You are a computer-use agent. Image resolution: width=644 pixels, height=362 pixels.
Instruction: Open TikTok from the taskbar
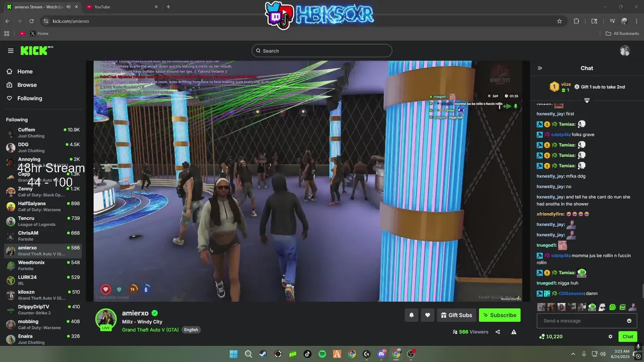click(x=307, y=354)
